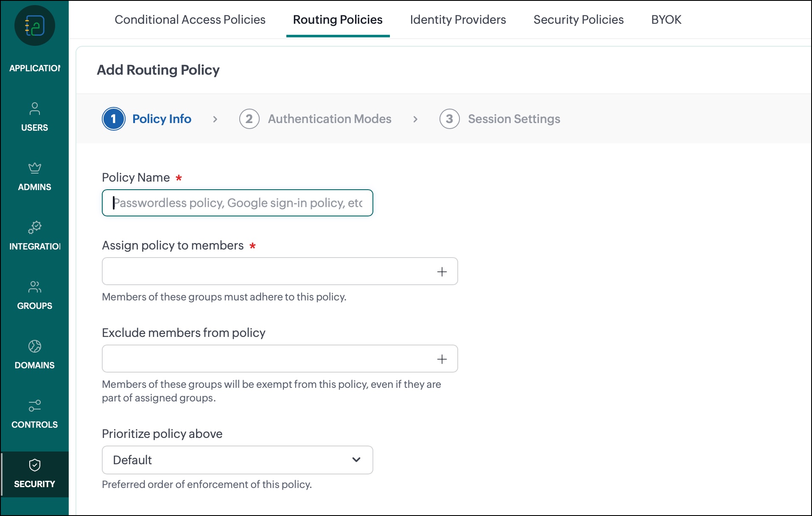Click step 2 circle for Authentication Modes
This screenshot has width=812, height=516.
[249, 119]
